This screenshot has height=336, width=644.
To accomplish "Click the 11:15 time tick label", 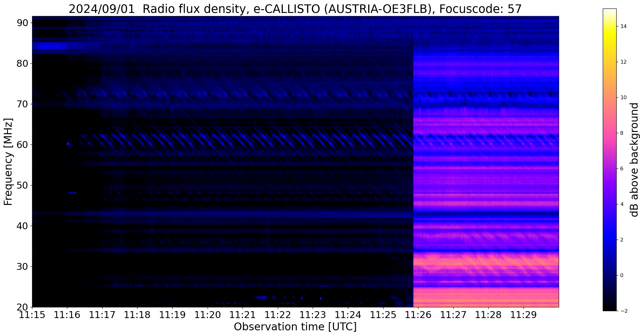I will (32, 315).
